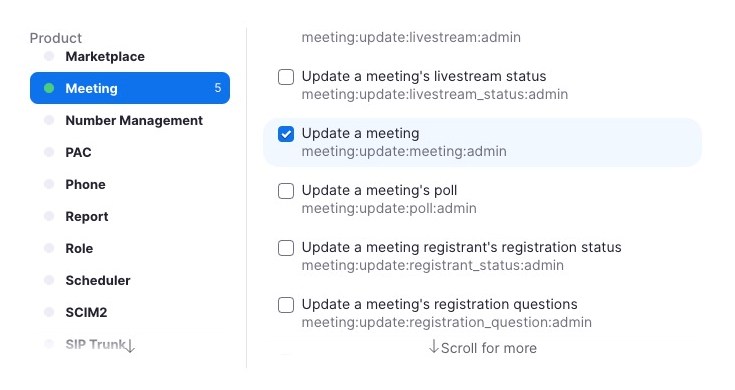735x390 pixels.
Task: Click the gray dot beside Number Management
Action: pos(49,120)
